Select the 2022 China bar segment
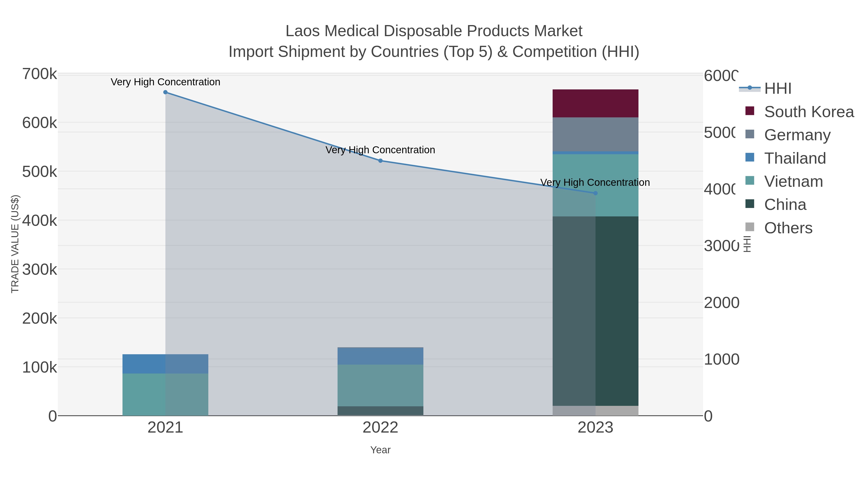Viewport: 868px width, 488px height. [x=380, y=411]
